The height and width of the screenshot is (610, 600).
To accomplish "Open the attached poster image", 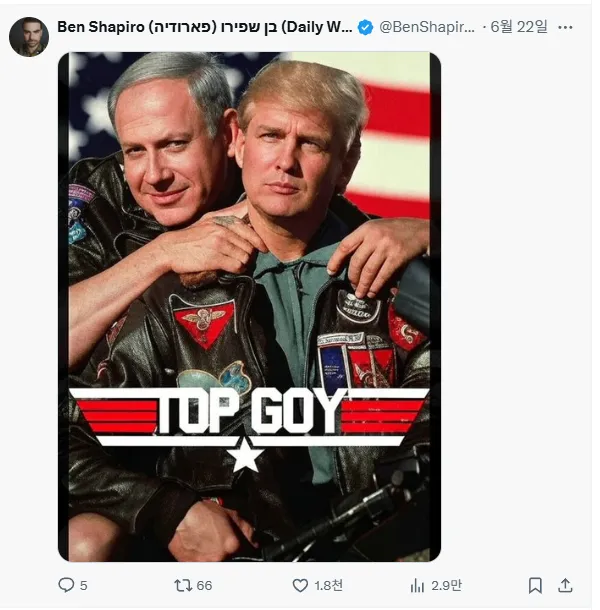I will pos(249,250).
